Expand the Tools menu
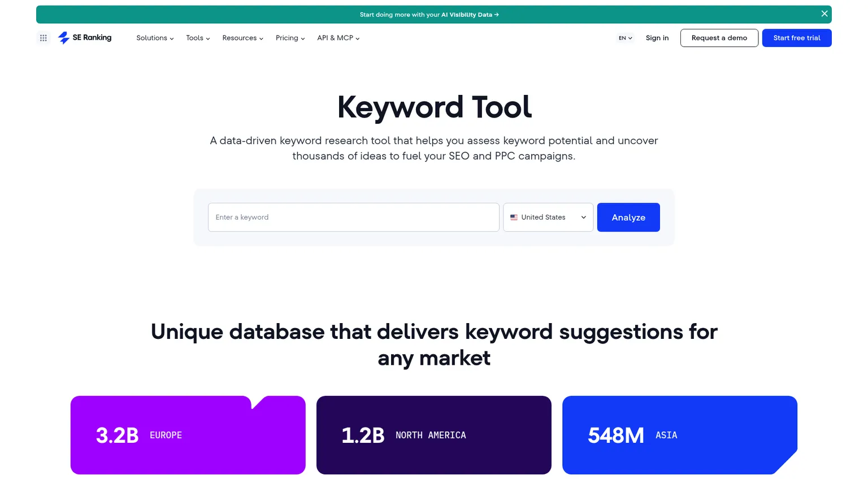 (x=198, y=38)
